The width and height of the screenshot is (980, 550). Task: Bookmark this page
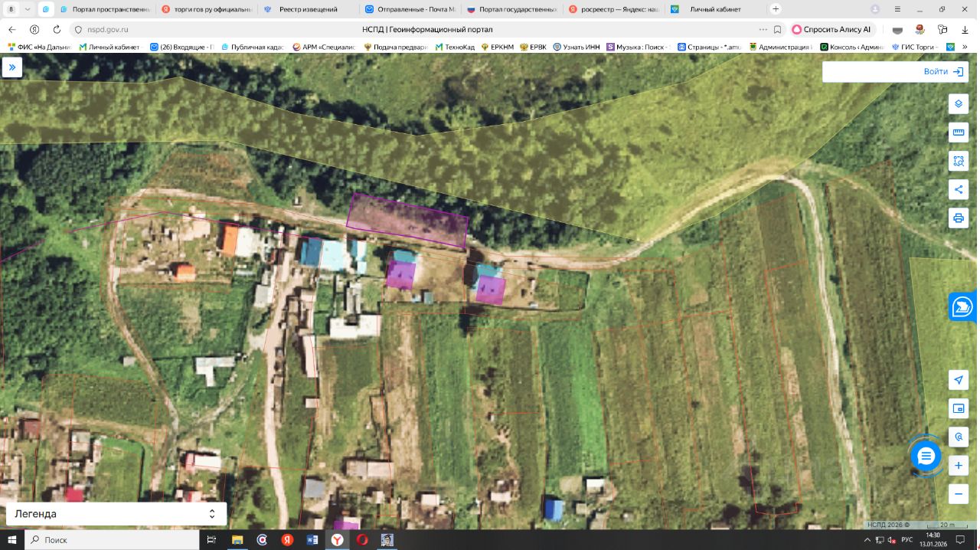point(777,29)
